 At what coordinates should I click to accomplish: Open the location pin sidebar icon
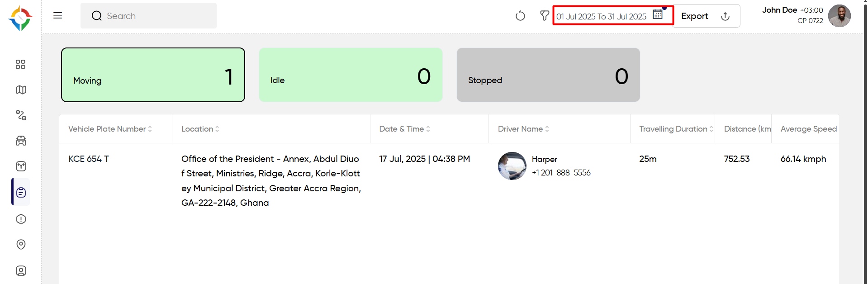(21, 244)
